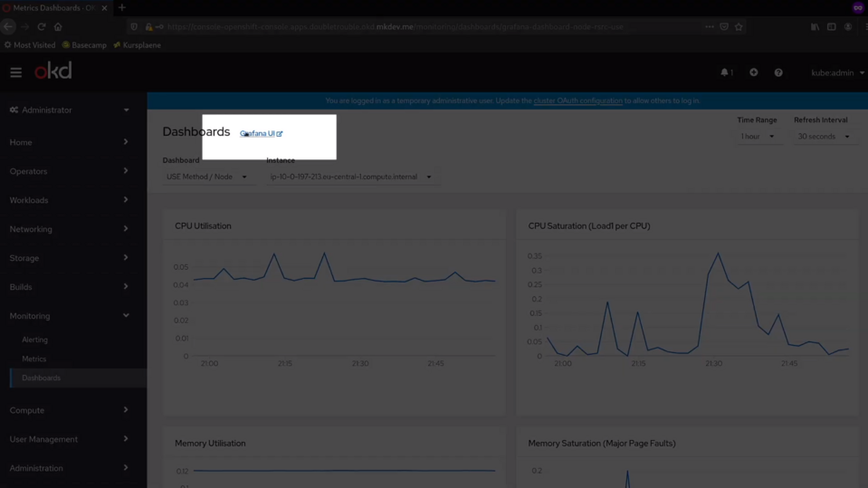868x488 pixels.
Task: Go back with browser back arrow
Action: coord(8,26)
